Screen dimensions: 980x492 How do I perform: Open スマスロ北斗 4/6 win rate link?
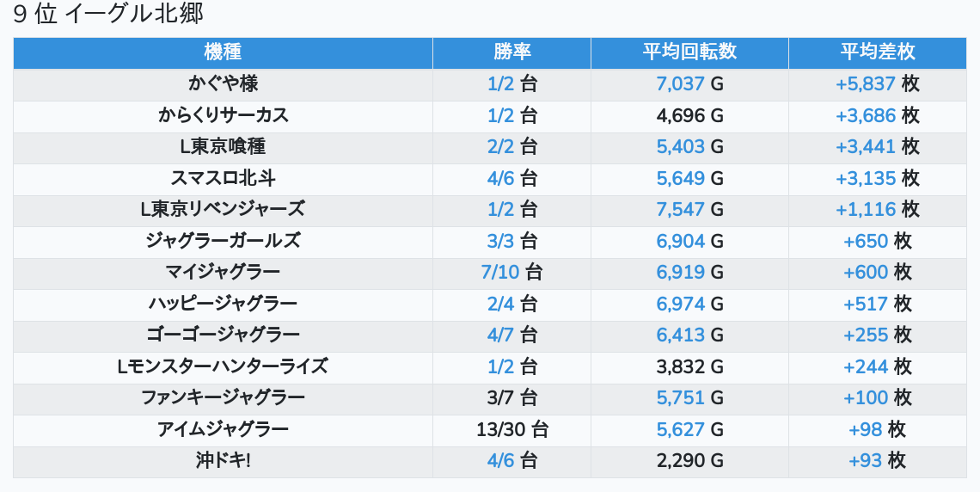tap(500, 178)
